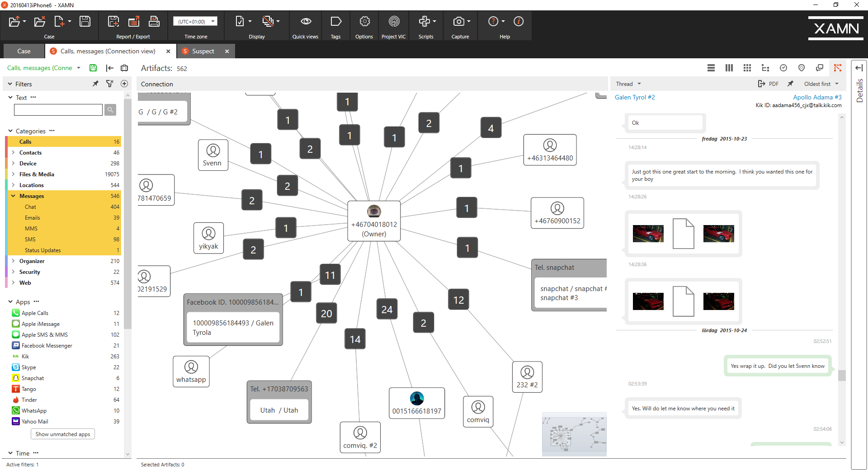The width and height of the screenshot is (868, 470).
Task: Click the Tags icon in toolbar
Action: coord(335,22)
